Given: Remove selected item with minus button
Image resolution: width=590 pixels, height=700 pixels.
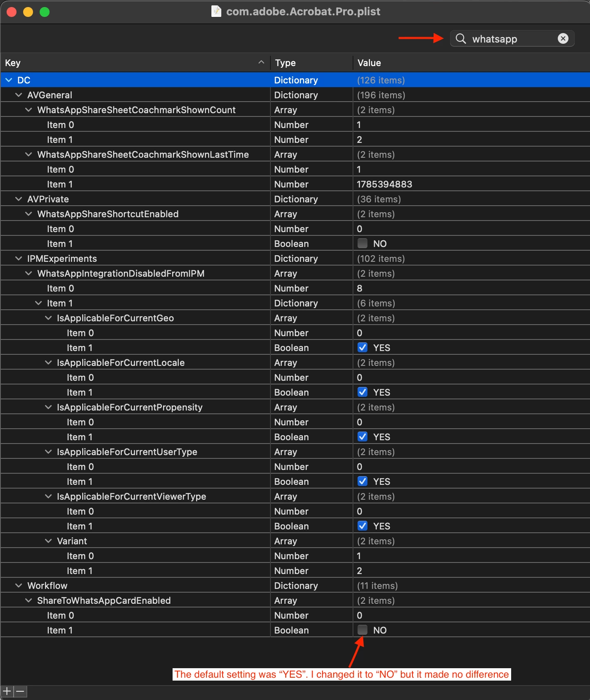Looking at the screenshot, I should point(20,691).
